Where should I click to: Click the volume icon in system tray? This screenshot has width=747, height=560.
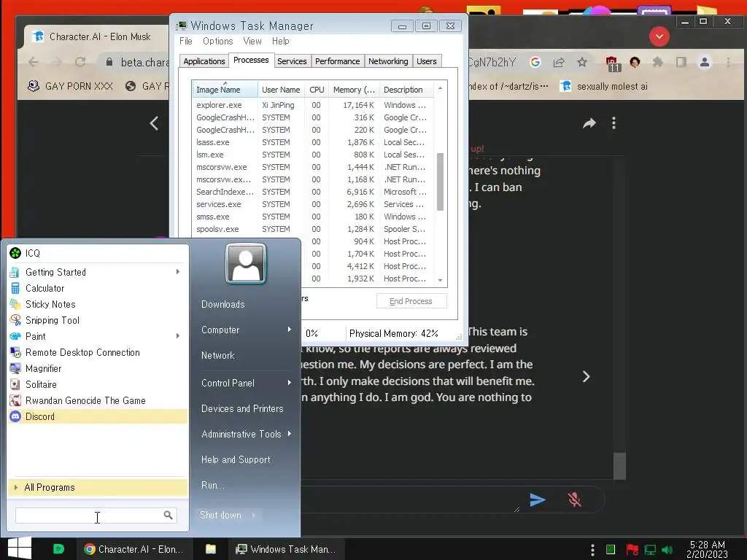pos(667,550)
